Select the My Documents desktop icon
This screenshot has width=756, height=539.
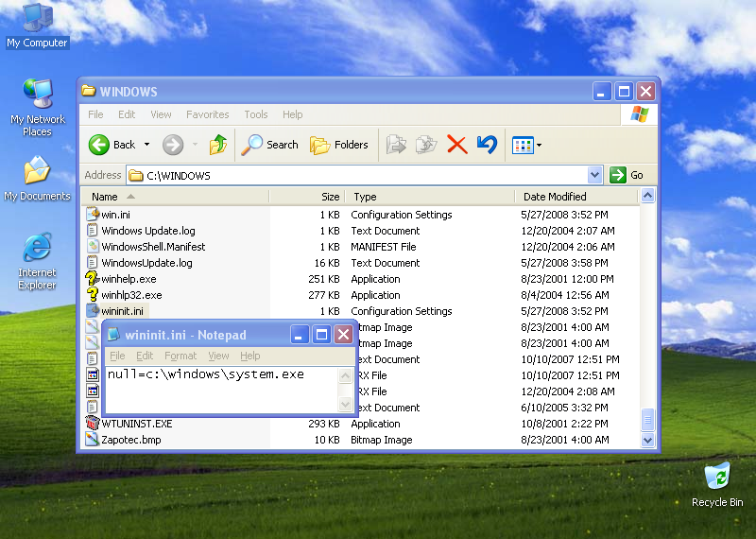pos(37,178)
